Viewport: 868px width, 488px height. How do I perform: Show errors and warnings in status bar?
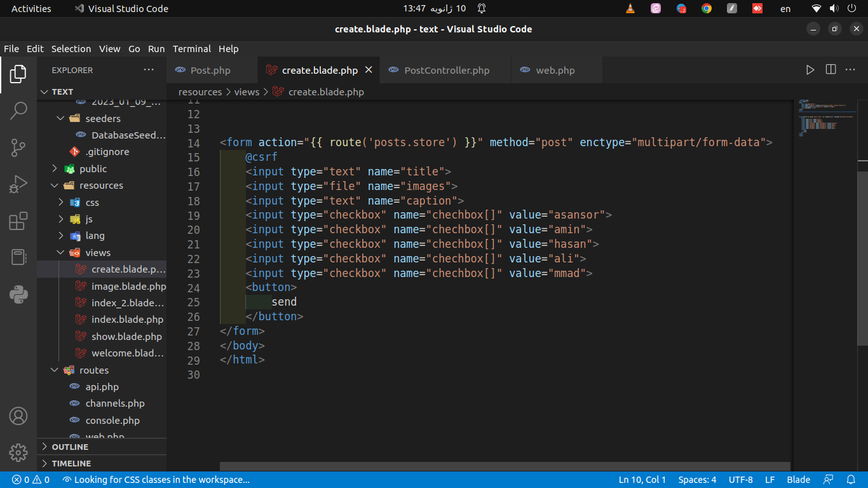click(31, 480)
